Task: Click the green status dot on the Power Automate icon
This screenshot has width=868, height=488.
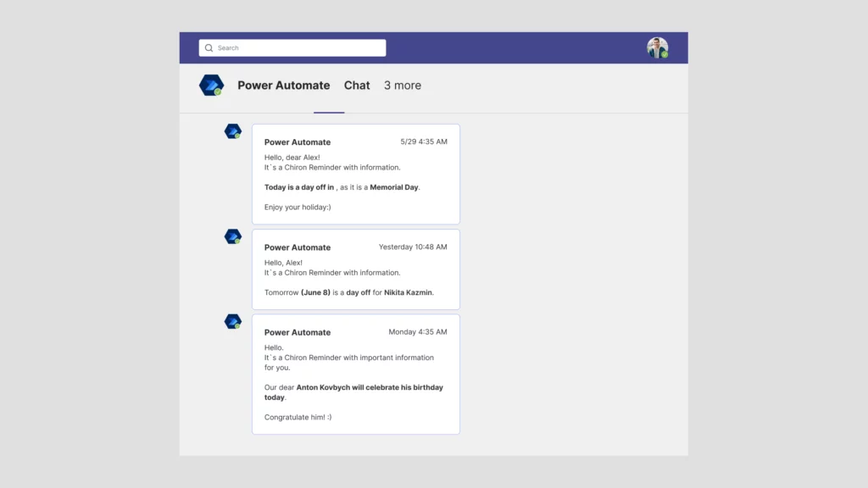Action: click(x=219, y=91)
